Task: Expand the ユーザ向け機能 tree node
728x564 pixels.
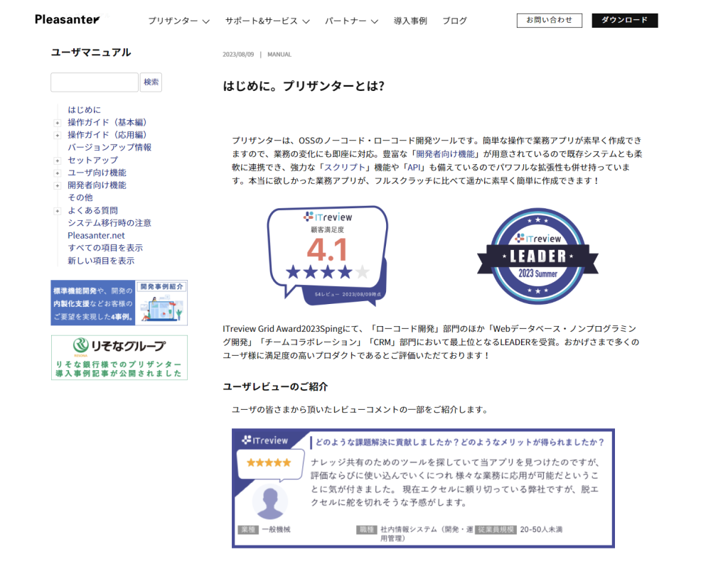Action: (x=57, y=173)
